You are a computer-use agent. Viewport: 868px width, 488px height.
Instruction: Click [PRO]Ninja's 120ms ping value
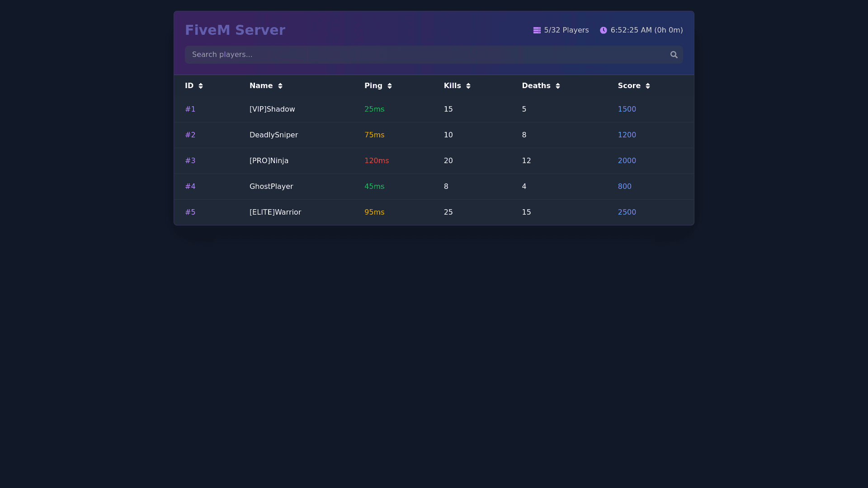tap(376, 161)
